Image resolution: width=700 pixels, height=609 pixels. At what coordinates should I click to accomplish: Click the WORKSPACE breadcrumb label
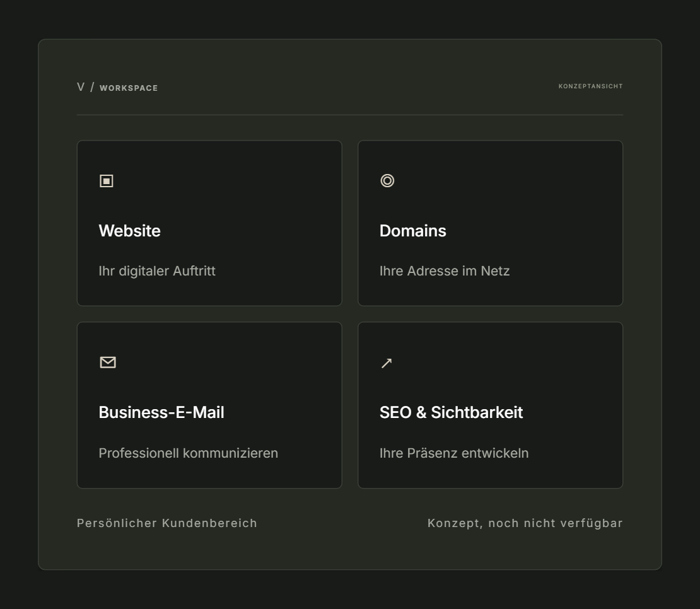(129, 88)
